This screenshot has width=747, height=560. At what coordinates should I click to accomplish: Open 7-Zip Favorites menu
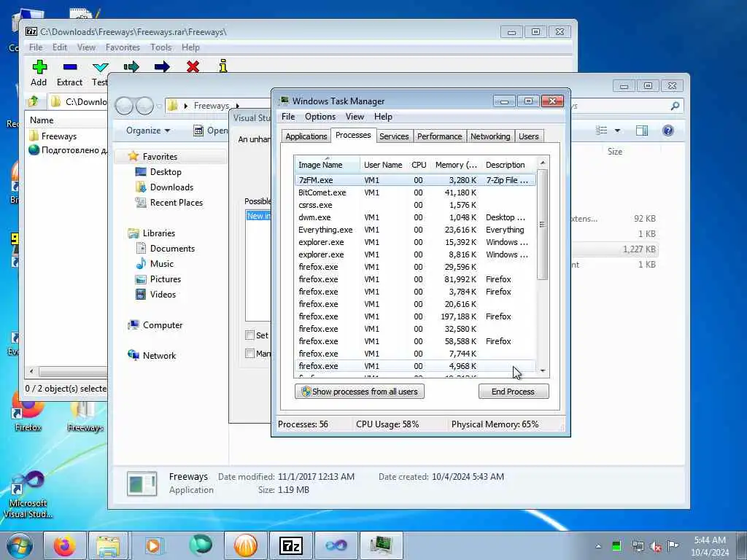(x=123, y=47)
